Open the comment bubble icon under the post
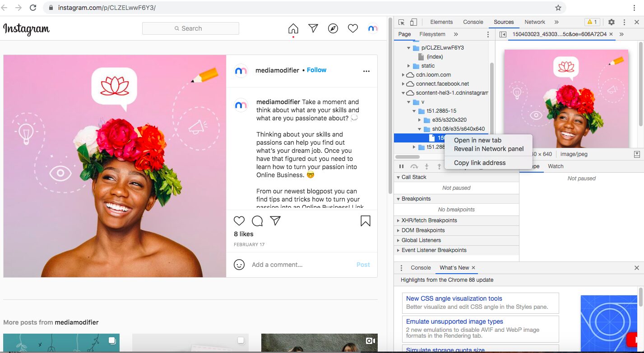644x353 pixels. click(x=257, y=221)
